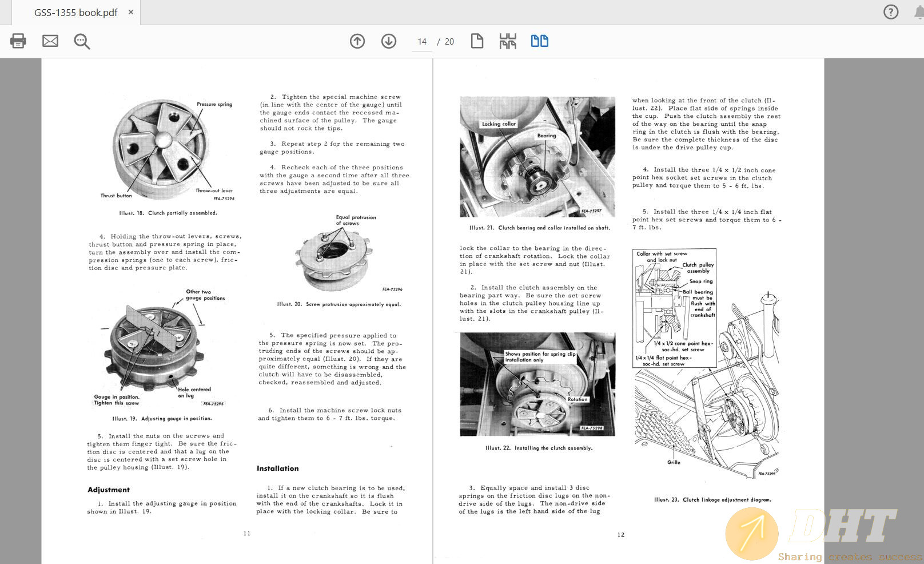
Task: Toggle the blue two-page side-by-side view
Action: [539, 41]
